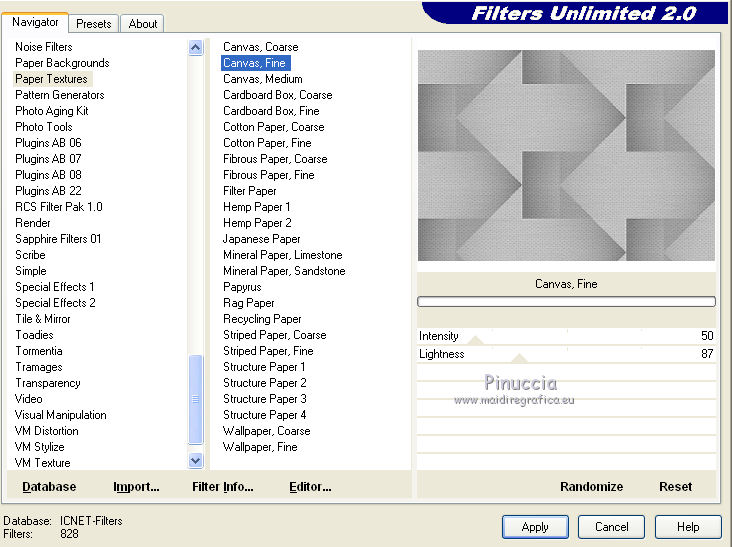This screenshot has width=732, height=547.
Task: Select Simple category
Action: tap(31, 271)
